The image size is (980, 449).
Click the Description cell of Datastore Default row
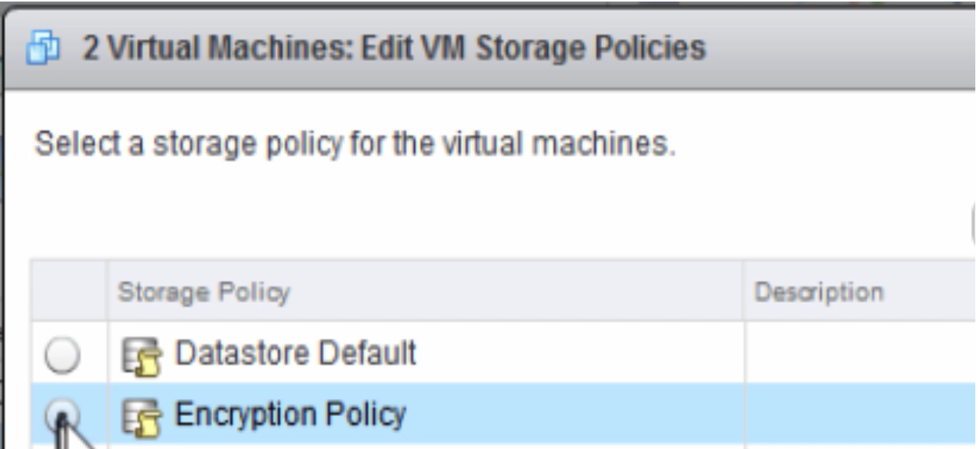(x=861, y=354)
